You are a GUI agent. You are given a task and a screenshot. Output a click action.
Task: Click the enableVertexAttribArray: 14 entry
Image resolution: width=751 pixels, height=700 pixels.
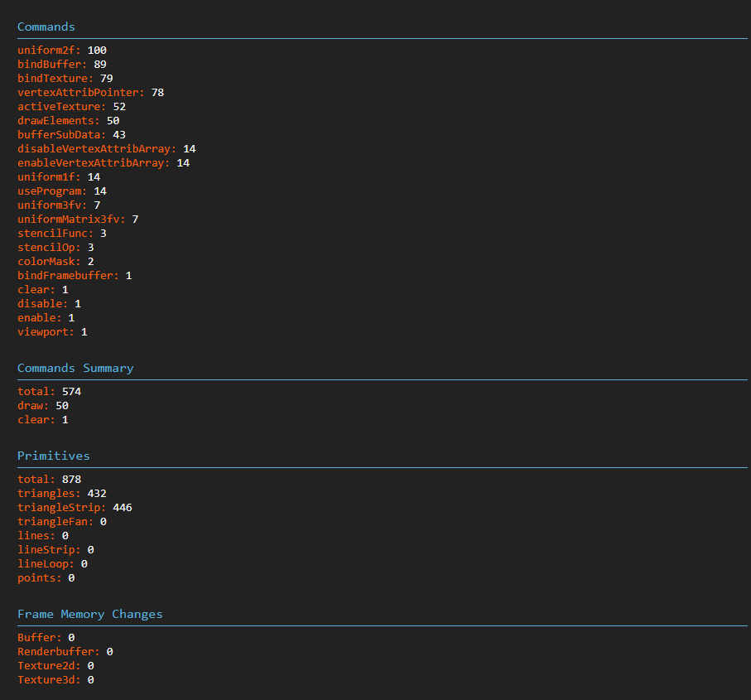click(104, 163)
